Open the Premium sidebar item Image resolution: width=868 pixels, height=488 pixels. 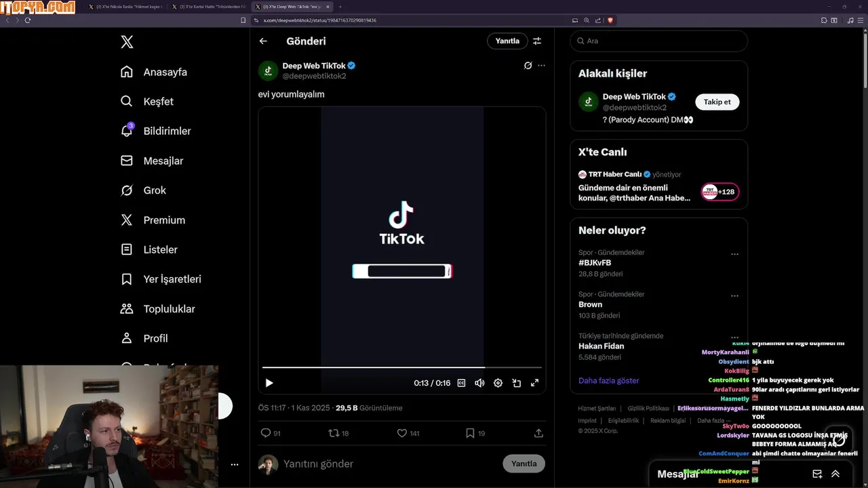[x=153, y=220]
